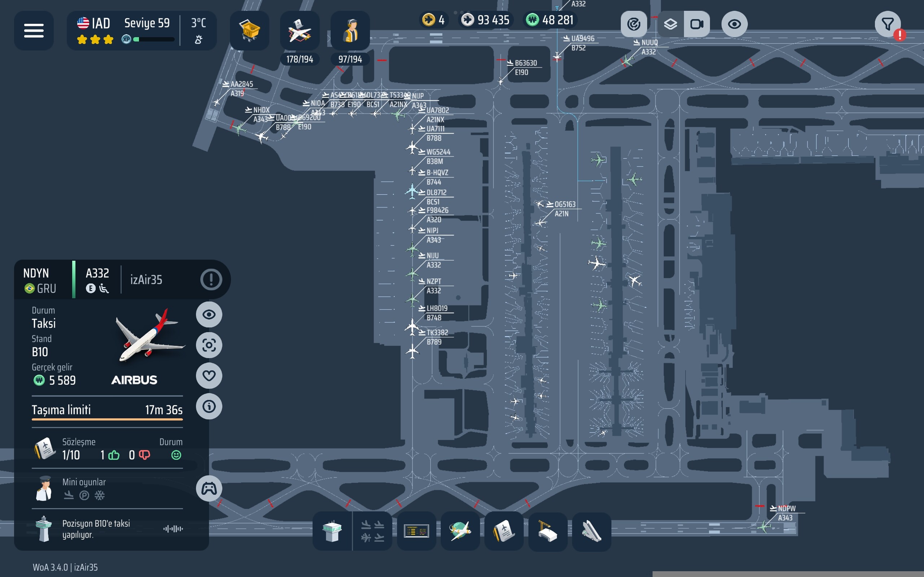Open the runway icon in bottom toolbar

click(x=591, y=531)
